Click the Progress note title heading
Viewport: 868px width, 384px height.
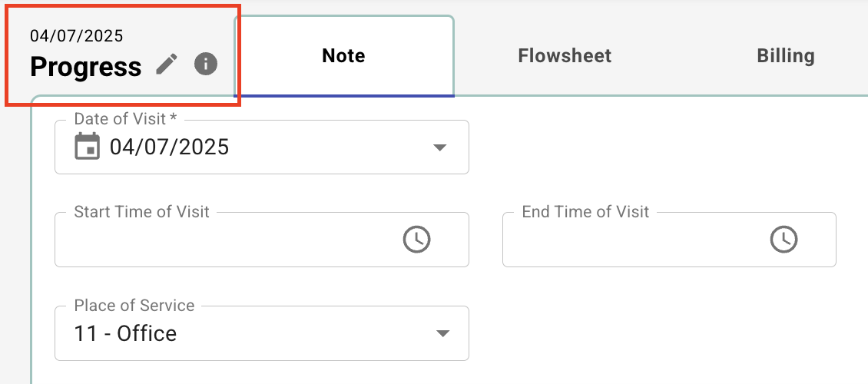[86, 67]
